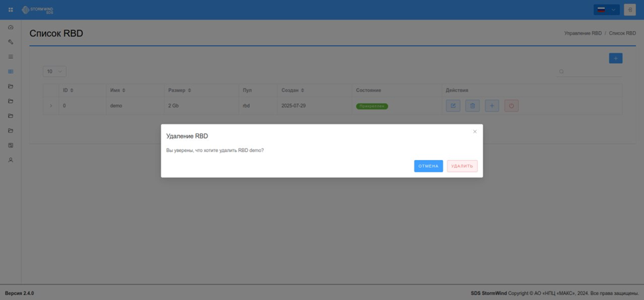Viewport: 644px width, 300px height.
Task: Open the rows per page dropdown showing 10
Action: (55, 71)
